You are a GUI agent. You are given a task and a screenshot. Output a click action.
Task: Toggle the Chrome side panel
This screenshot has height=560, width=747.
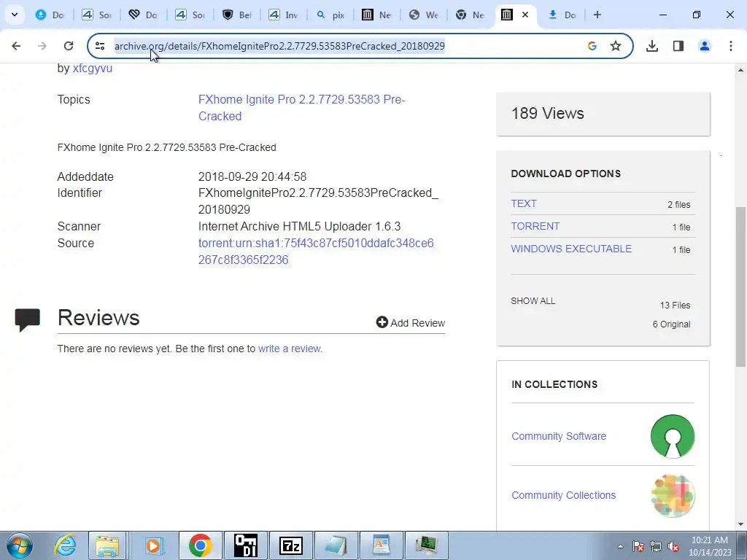tap(678, 46)
